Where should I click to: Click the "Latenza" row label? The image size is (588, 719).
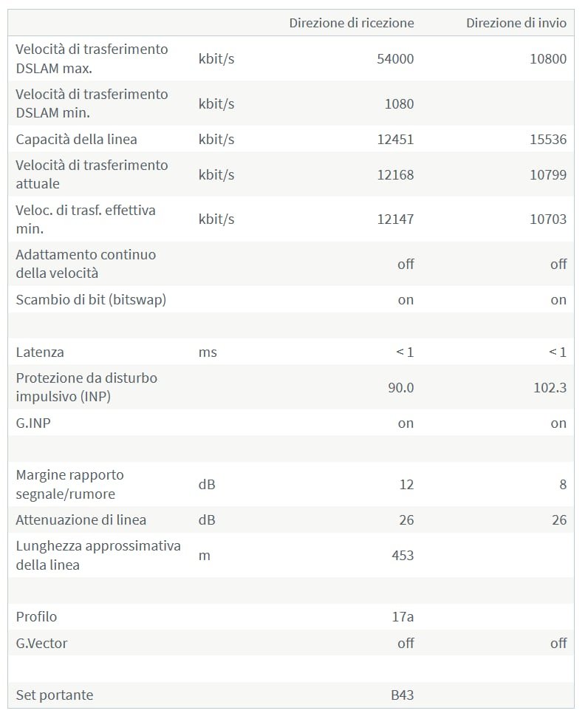pos(40,352)
